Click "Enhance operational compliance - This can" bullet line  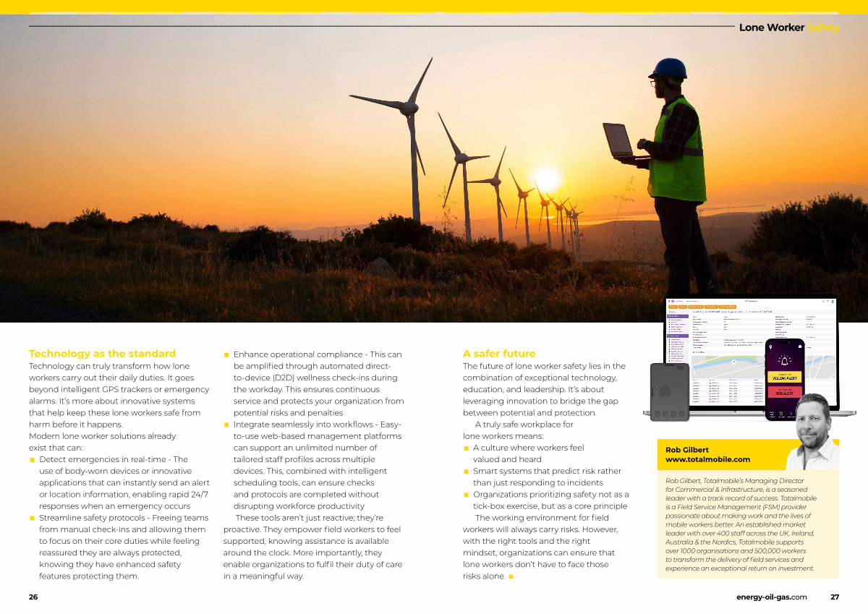(x=318, y=354)
